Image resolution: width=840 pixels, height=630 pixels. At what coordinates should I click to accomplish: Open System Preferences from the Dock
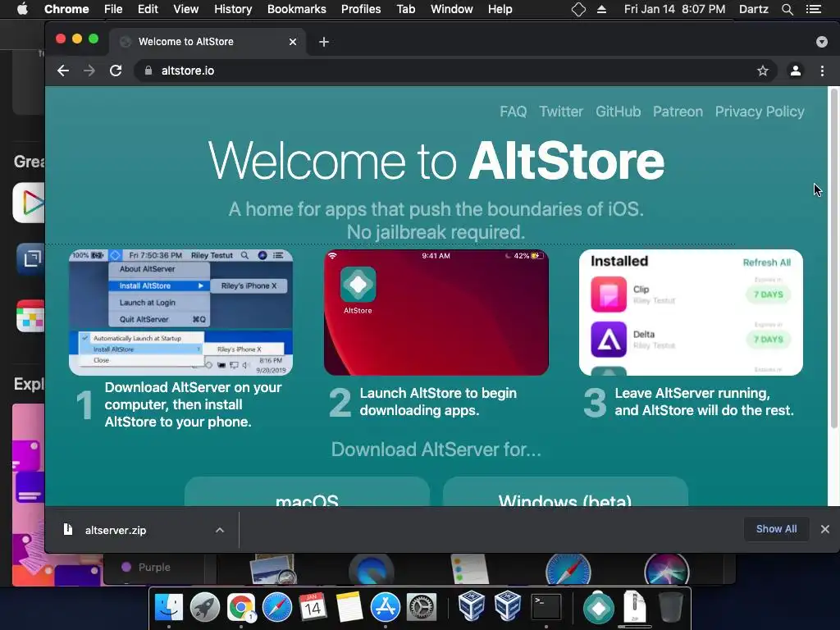click(422, 608)
